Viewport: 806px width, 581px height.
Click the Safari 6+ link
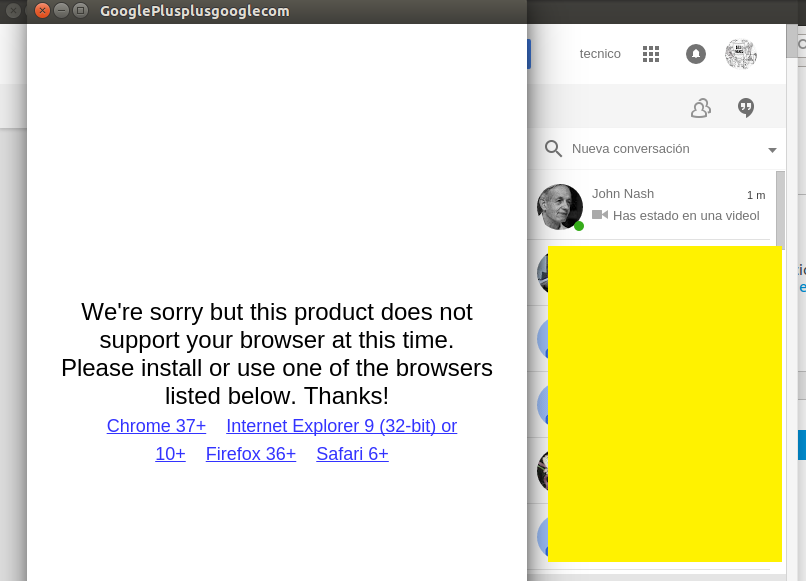[352, 454]
